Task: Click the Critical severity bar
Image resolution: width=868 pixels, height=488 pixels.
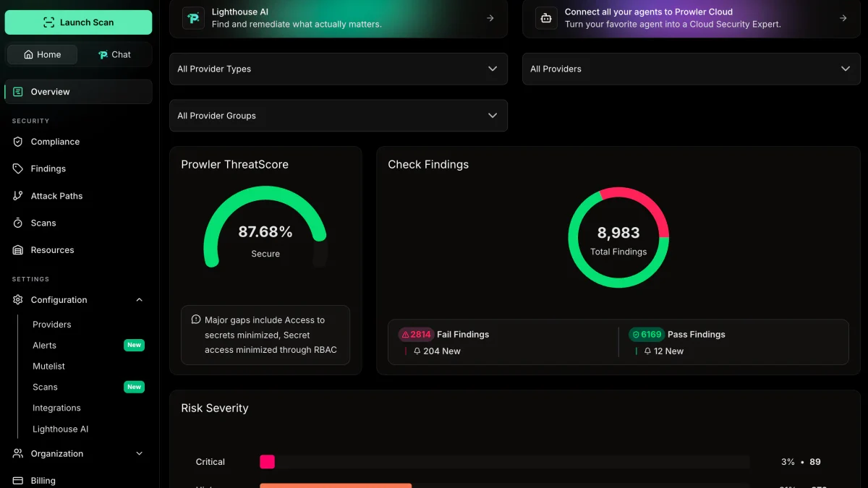Action: coord(505,462)
